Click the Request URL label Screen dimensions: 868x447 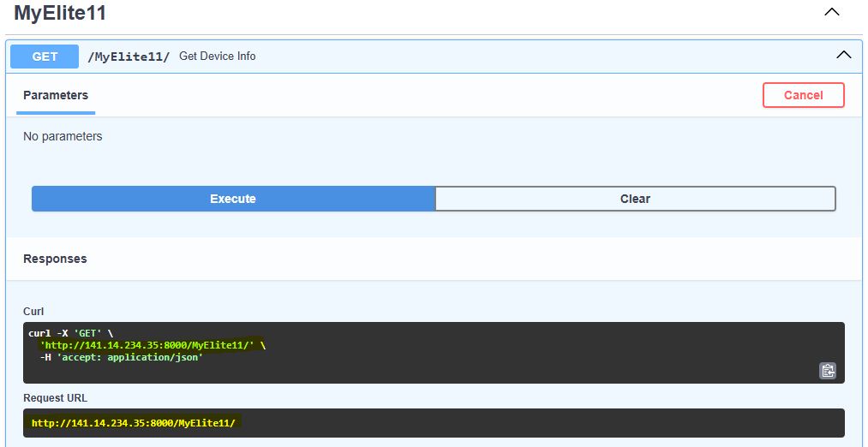(56, 398)
